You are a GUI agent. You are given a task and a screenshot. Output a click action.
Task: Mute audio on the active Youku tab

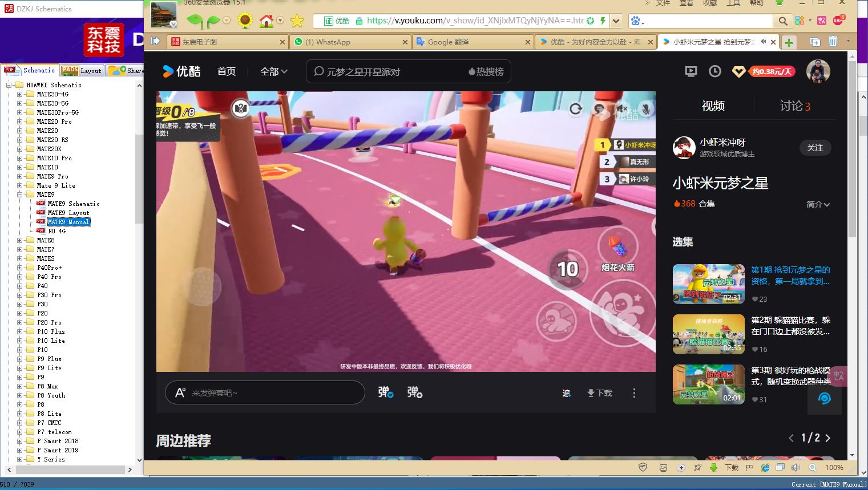(763, 42)
